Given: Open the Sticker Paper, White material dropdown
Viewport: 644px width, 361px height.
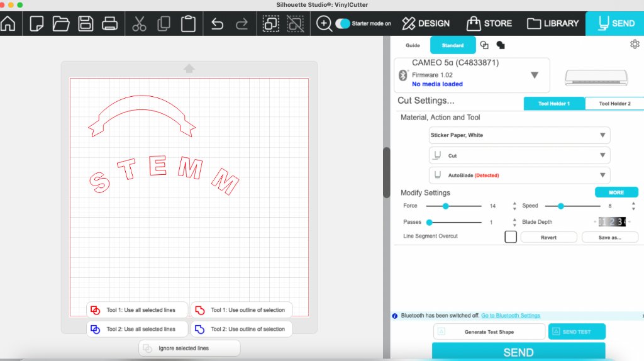Looking at the screenshot, I should tap(519, 135).
